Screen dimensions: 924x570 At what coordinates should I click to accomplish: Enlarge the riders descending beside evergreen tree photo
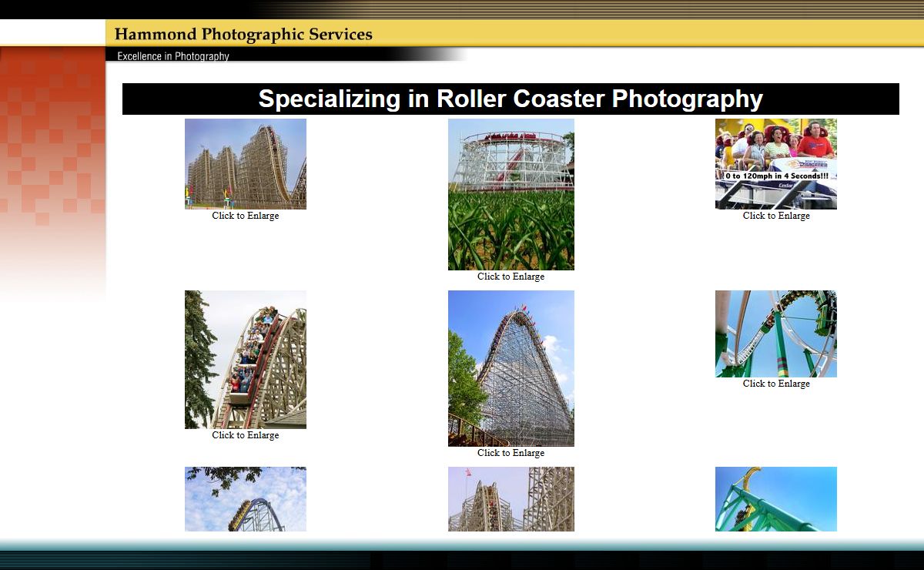pos(245,359)
